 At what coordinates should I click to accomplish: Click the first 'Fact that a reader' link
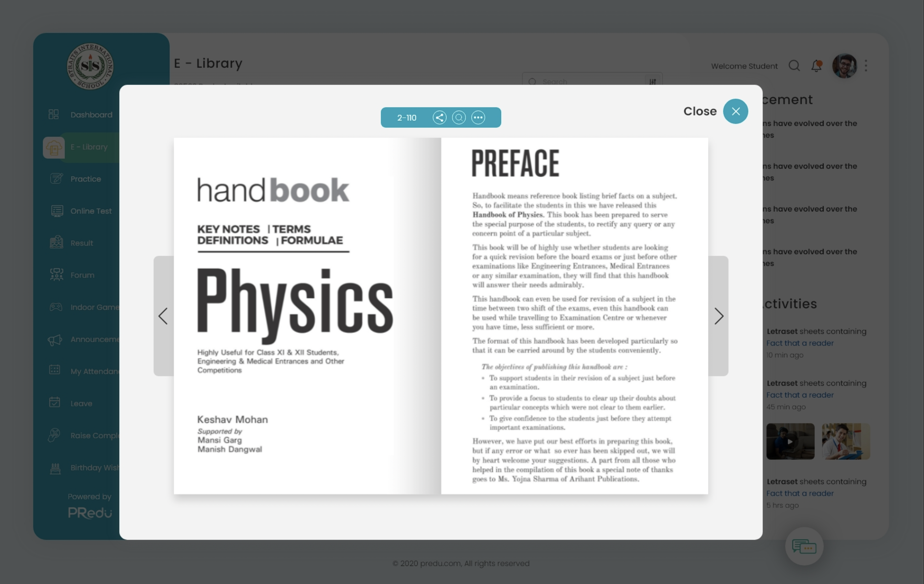click(x=800, y=343)
